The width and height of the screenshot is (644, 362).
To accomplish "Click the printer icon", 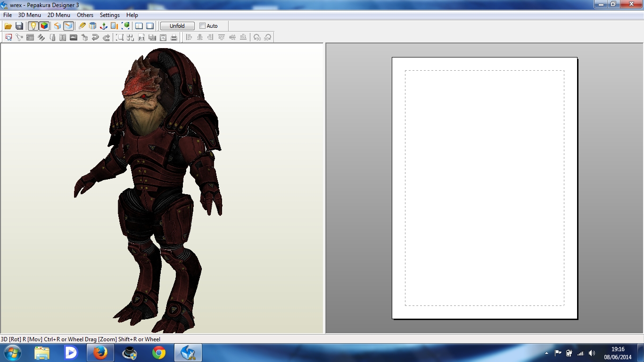I will tap(174, 37).
